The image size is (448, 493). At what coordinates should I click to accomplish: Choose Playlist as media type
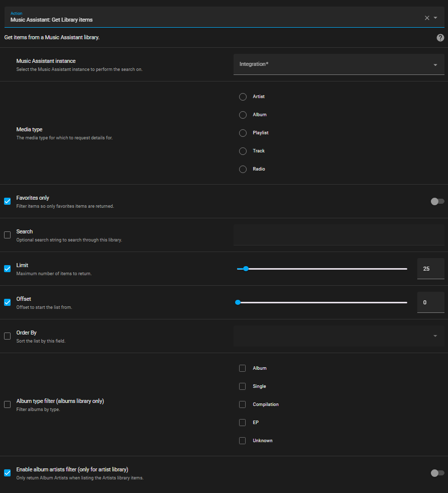pyautogui.click(x=243, y=133)
